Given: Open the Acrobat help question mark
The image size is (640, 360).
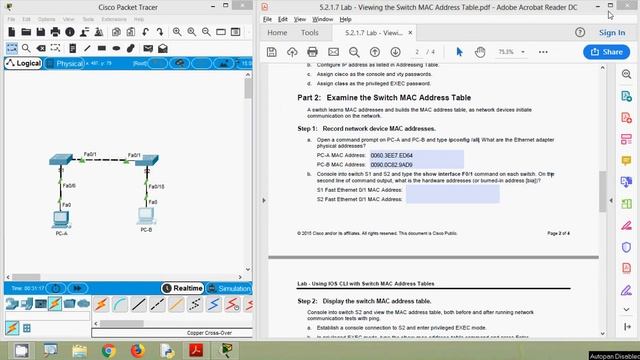Looking at the screenshot, I should point(580,33).
